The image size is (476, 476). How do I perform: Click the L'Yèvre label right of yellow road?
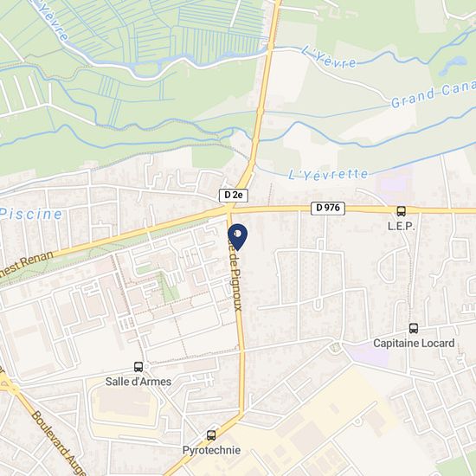tap(329, 57)
